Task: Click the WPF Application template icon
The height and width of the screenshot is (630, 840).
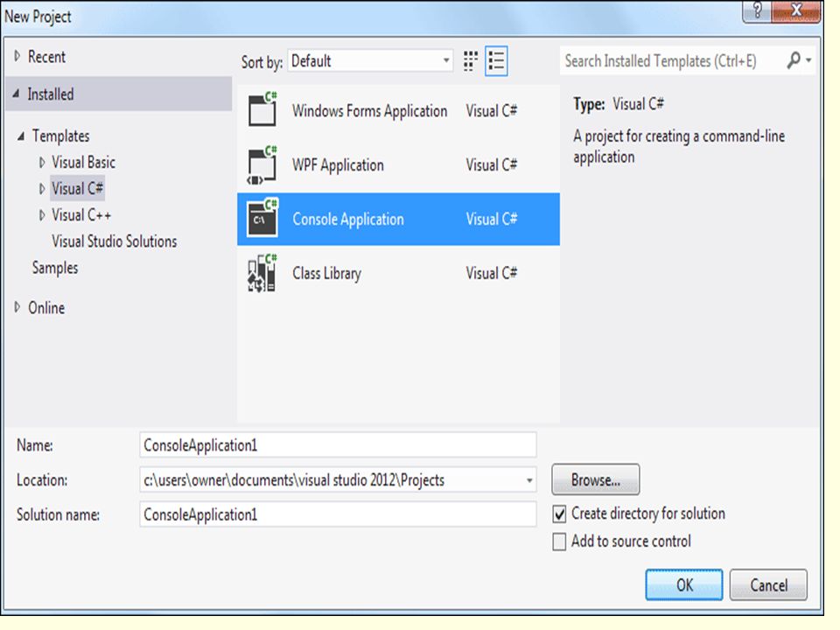Action: [x=262, y=164]
